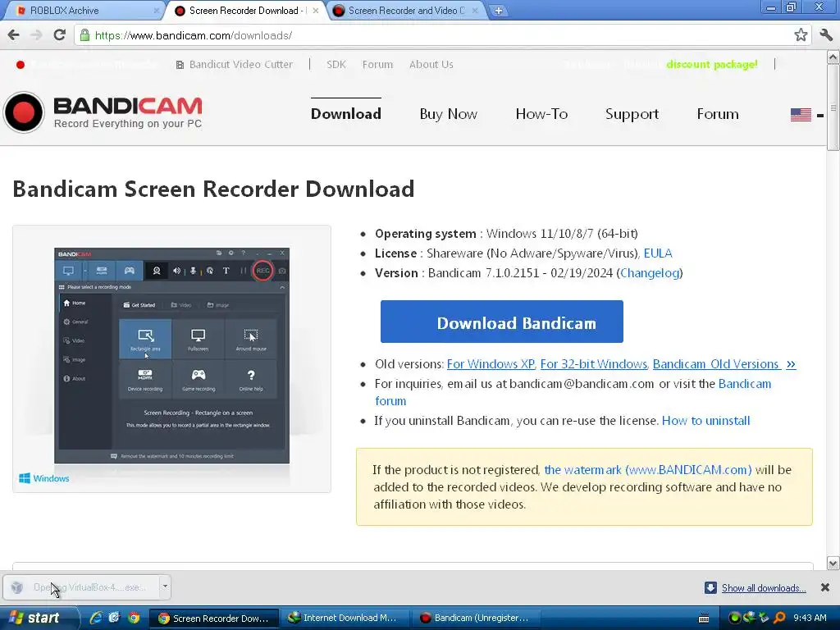The width and height of the screenshot is (840, 630).
Task: Open the VirtualBox download item dropdown arrow
Action: 165,587
